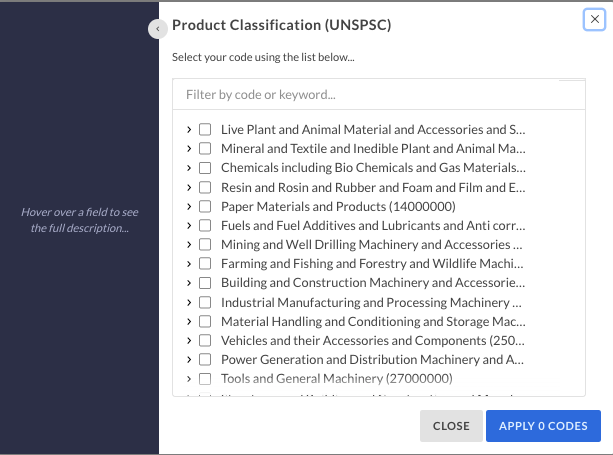Click the CLOSE button
This screenshot has width=613, height=455.
451,426
